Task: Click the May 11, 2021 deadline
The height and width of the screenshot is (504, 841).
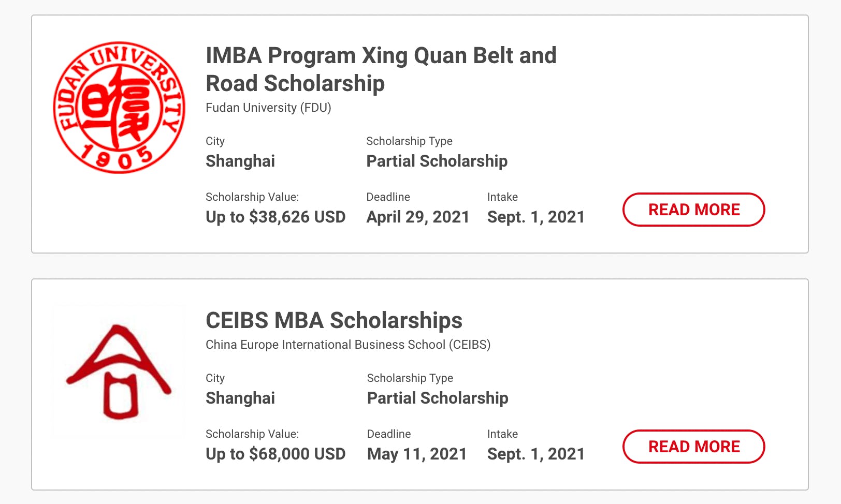Action: (x=417, y=454)
